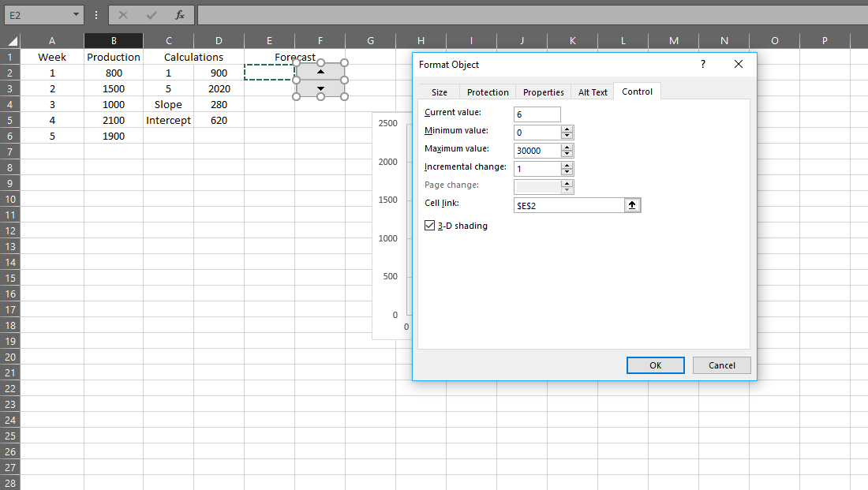The height and width of the screenshot is (490, 868).
Task: Select row 28 header
Action: pos(10,483)
